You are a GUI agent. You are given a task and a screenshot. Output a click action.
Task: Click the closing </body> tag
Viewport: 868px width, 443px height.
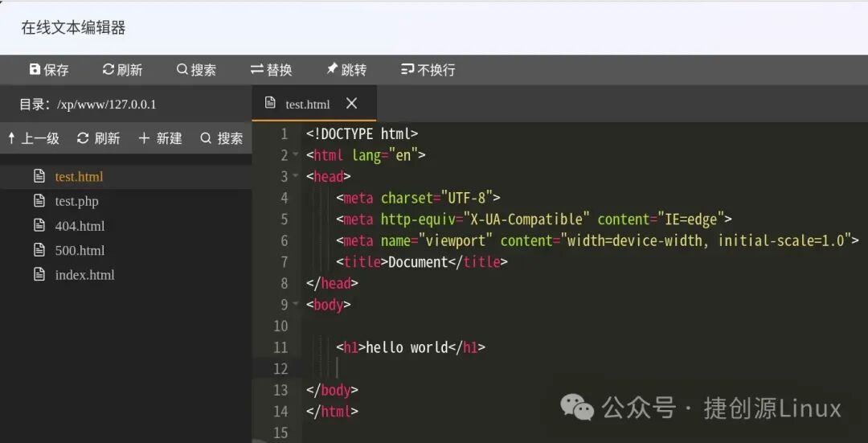(x=332, y=390)
